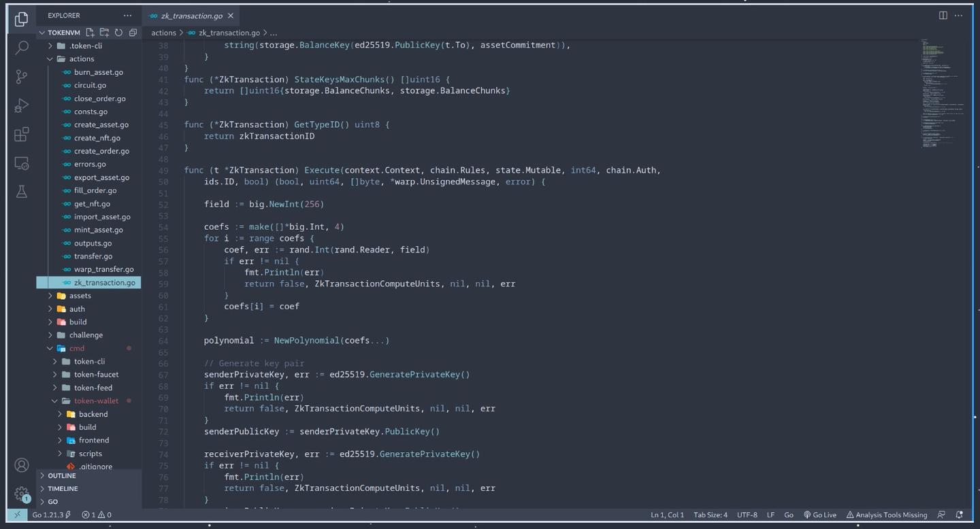Image resolution: width=980 pixels, height=529 pixels.
Task: Change Go language mode in status bar
Action: pyautogui.click(x=789, y=515)
